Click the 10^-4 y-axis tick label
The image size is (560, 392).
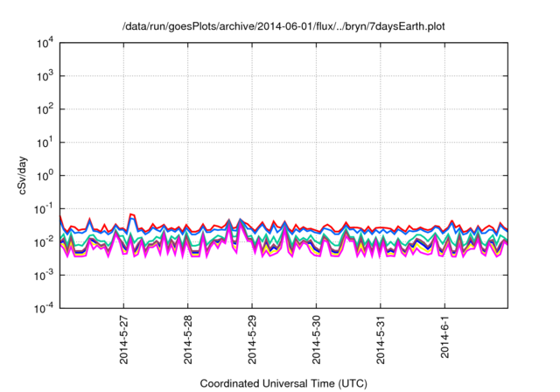45,308
